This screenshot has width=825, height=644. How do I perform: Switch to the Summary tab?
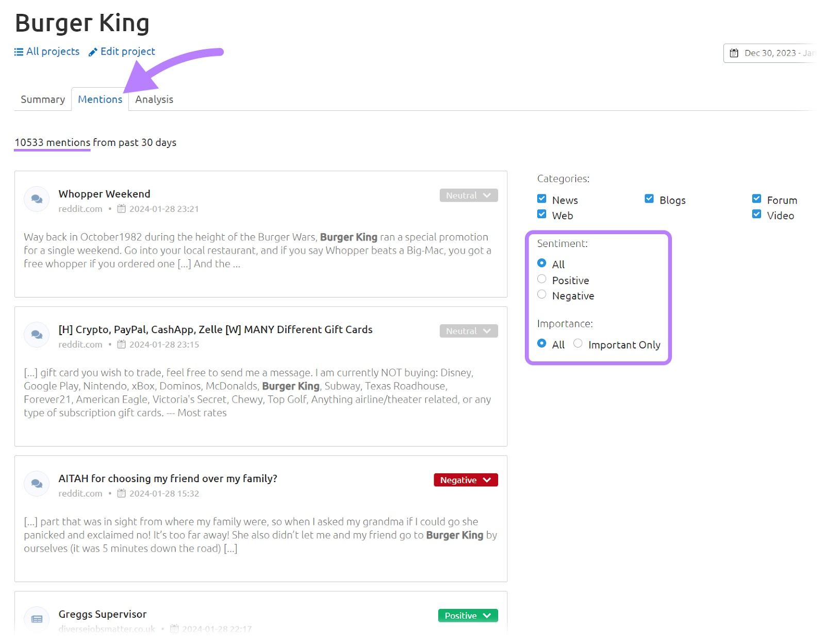point(42,99)
